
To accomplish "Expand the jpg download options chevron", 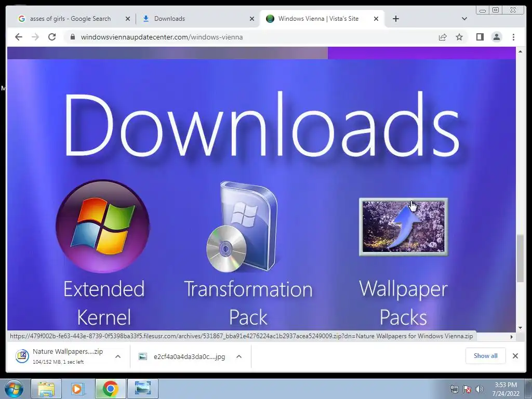I will pyautogui.click(x=239, y=356).
